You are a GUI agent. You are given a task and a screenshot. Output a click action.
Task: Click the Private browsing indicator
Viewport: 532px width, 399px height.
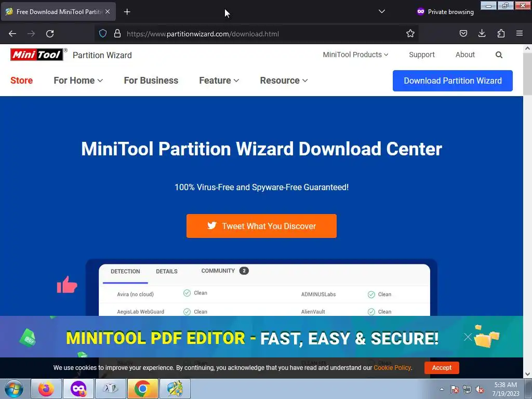point(445,11)
